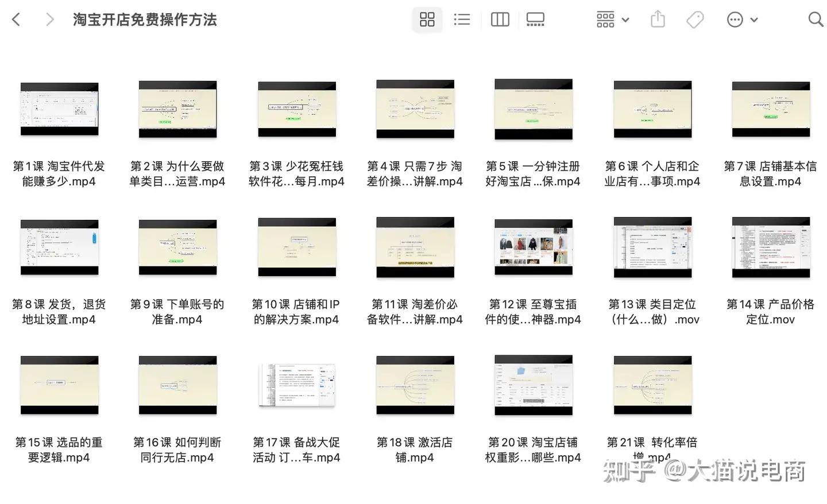Click the file name 第17课 备战大促活动 订…车.mp4
The image size is (827, 504).
297,450
